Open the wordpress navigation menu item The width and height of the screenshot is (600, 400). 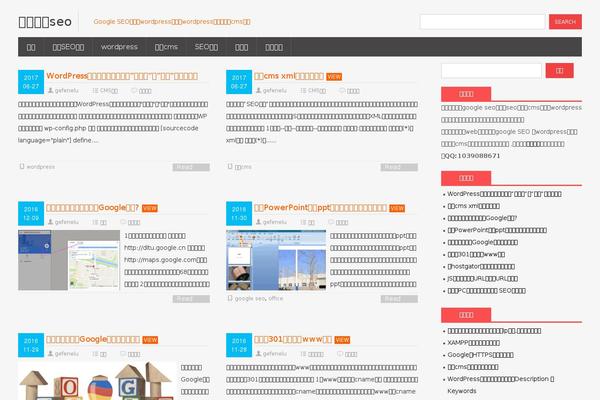[x=119, y=47]
